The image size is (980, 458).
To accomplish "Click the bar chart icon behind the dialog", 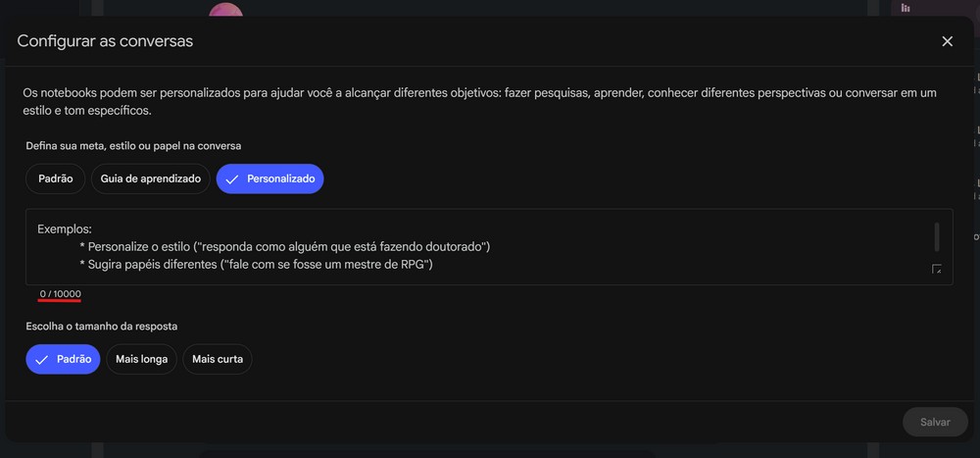I will pyautogui.click(x=906, y=8).
